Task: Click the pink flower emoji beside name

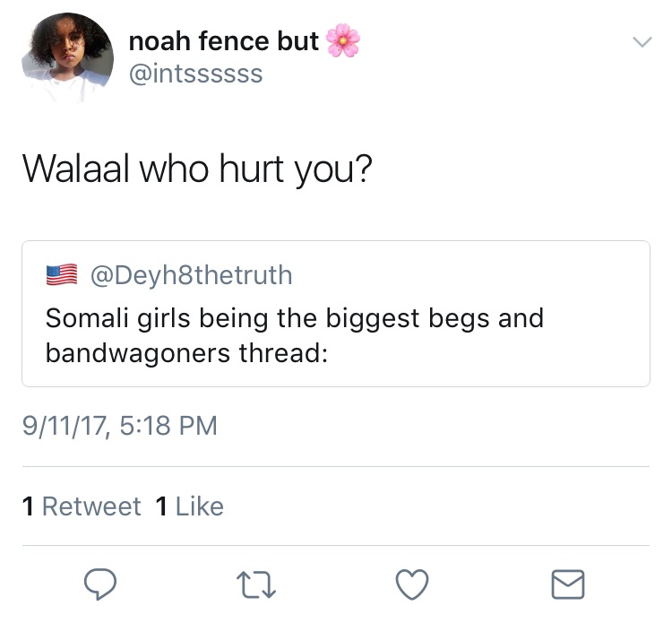Action: (343, 41)
